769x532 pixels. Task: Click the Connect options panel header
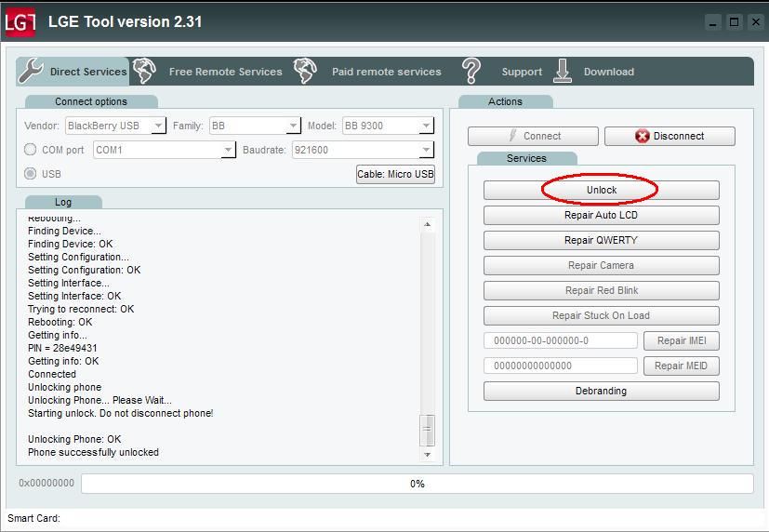tap(91, 101)
